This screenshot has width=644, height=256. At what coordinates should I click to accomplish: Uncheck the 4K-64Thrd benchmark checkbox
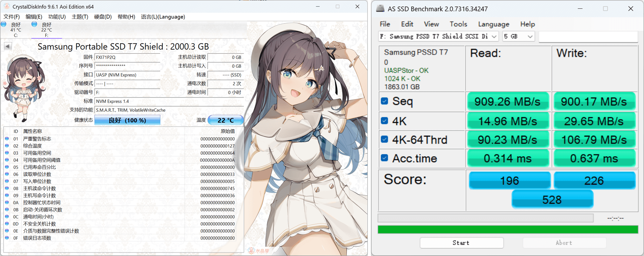(x=385, y=139)
